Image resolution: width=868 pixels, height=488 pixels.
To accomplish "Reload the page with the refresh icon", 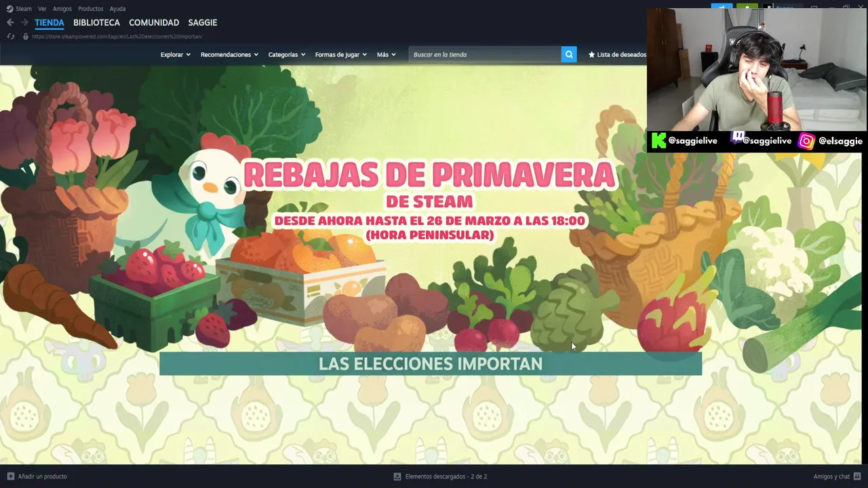I will click(x=11, y=37).
